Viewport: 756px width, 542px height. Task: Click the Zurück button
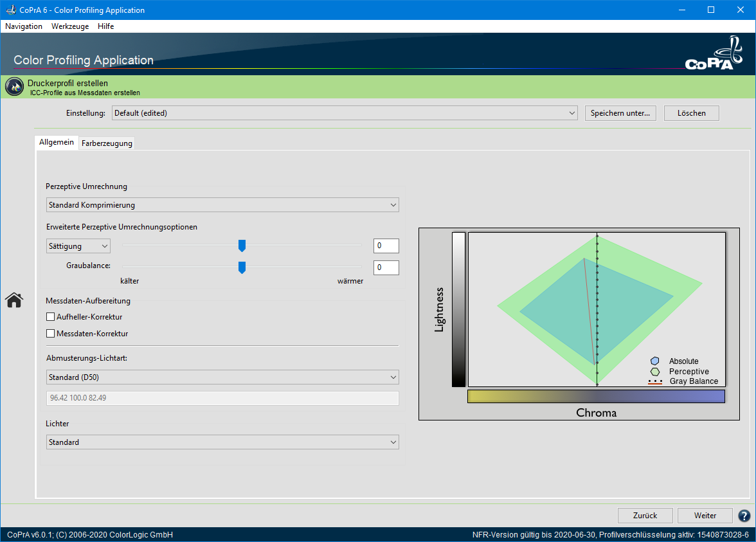pos(645,516)
